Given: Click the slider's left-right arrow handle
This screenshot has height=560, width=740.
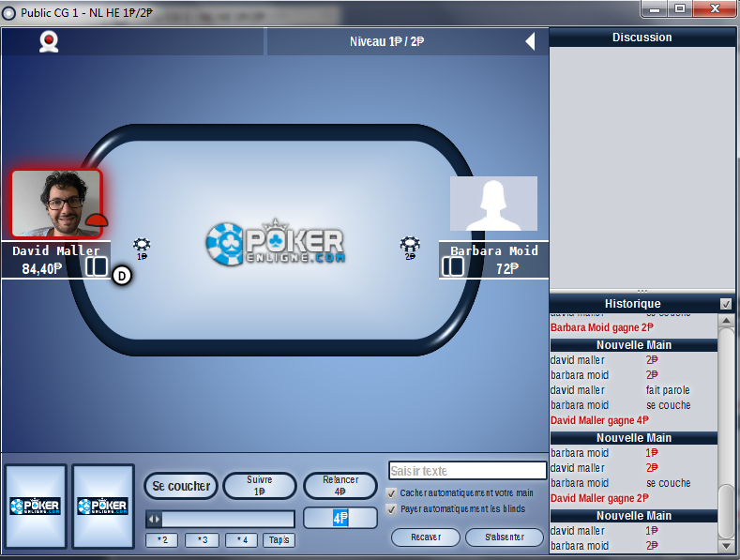Looking at the screenshot, I should (155, 520).
